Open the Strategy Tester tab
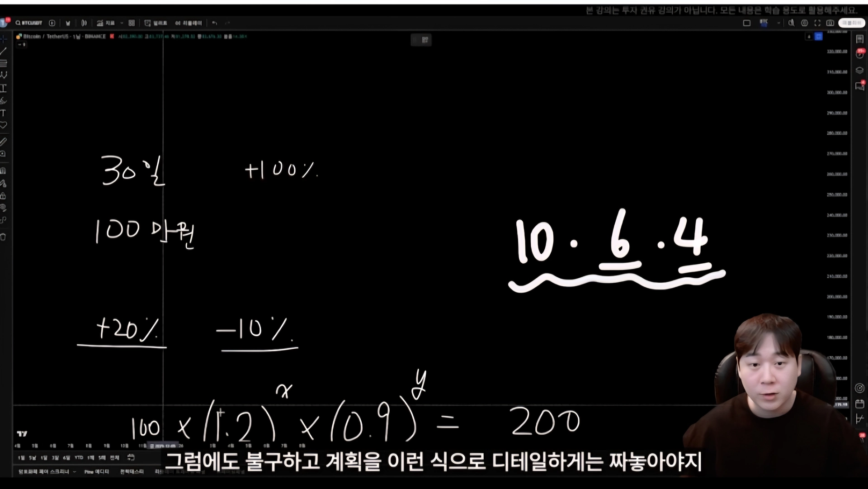Image resolution: width=868 pixels, height=489 pixels. pos(132,472)
